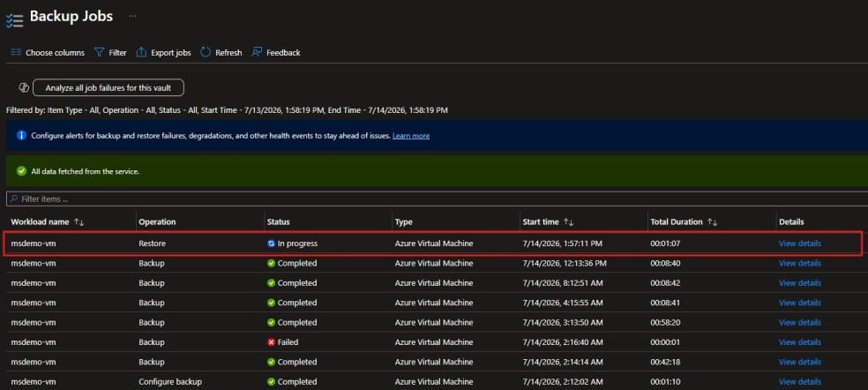This screenshot has width=868, height=390.
Task: Click the Backup Jobs page title
Action: pos(71,17)
